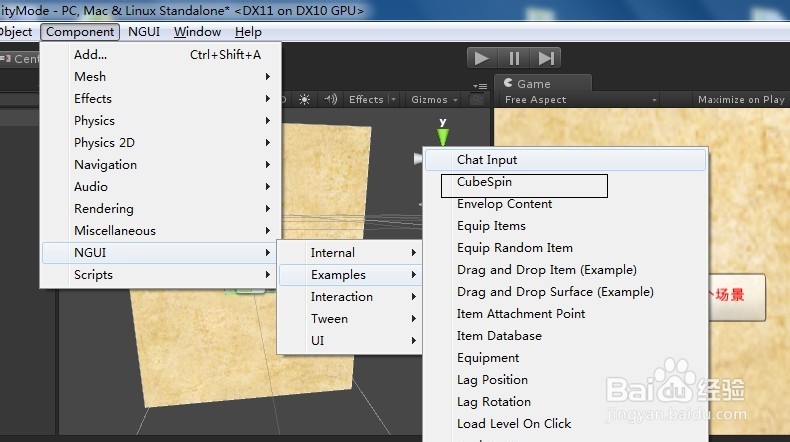Open the Internal submenu
This screenshot has height=442, width=790.
click(x=350, y=252)
